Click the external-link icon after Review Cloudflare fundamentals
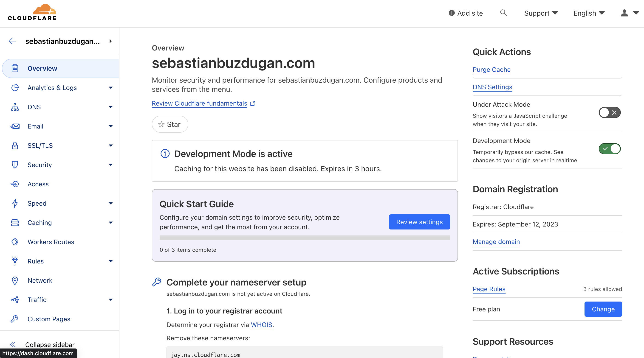644x358 pixels. [x=253, y=103]
